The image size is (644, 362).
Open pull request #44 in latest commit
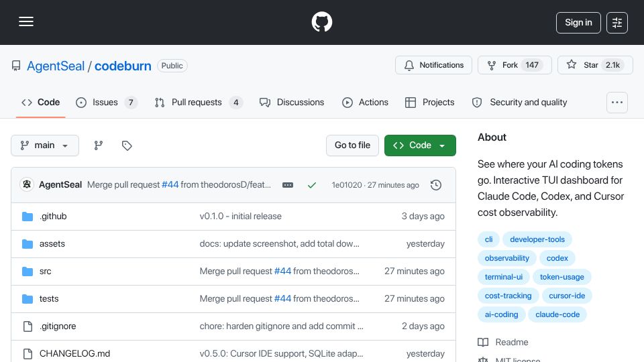click(x=170, y=185)
